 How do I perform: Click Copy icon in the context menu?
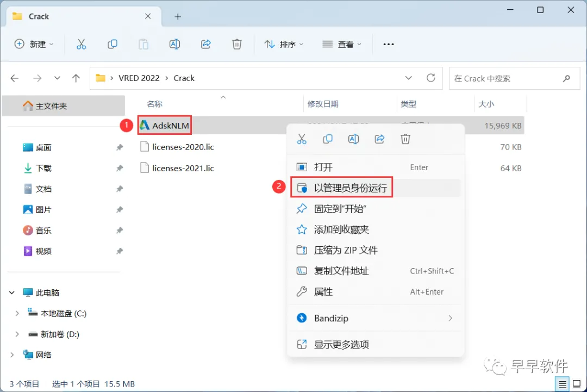(328, 139)
